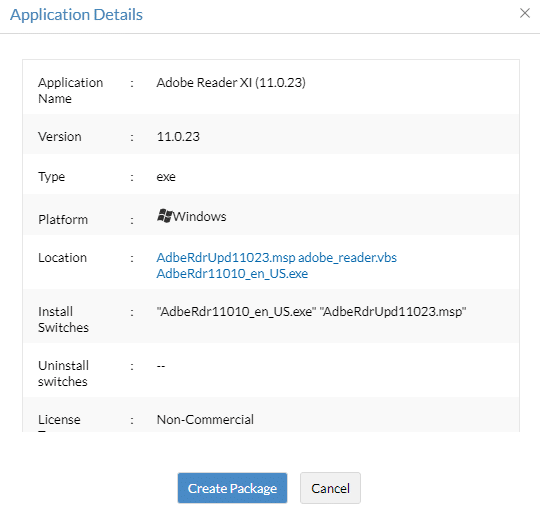Click the 'Platform' field label
This screenshot has width=540, height=523.
tap(63, 220)
